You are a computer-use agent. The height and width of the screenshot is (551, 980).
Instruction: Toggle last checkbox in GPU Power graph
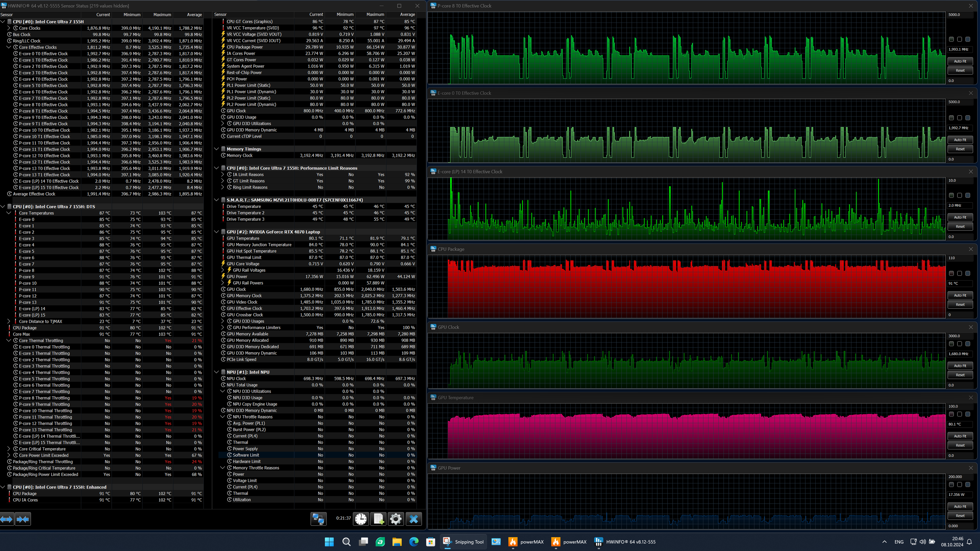pos(968,484)
